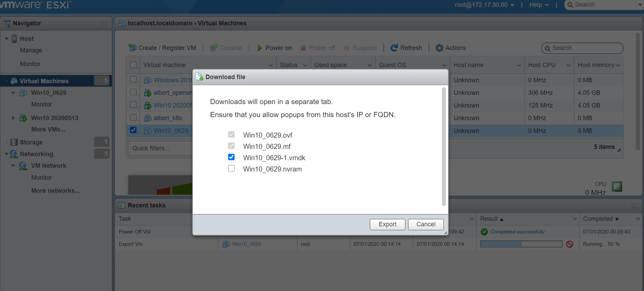This screenshot has width=644, height=291.
Task: Toggle the select-all virtual machines checkbox
Action: click(x=134, y=65)
